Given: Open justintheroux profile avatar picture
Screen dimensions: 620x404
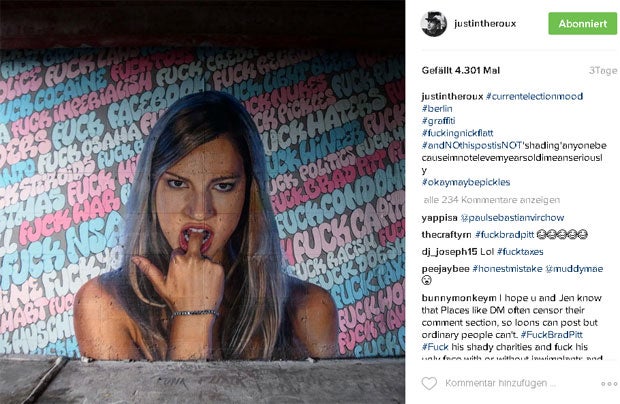Looking at the screenshot, I should 434,24.
